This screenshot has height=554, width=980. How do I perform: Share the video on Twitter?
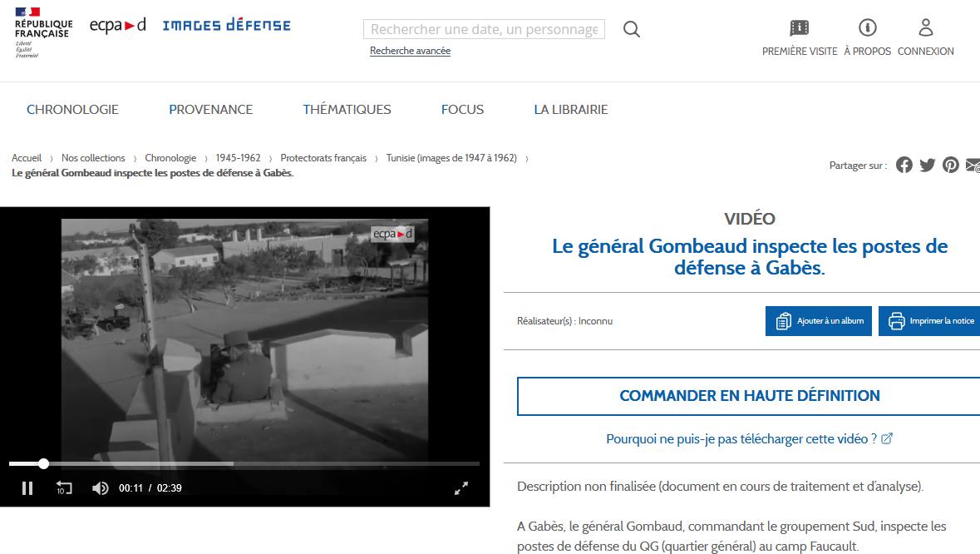928,165
